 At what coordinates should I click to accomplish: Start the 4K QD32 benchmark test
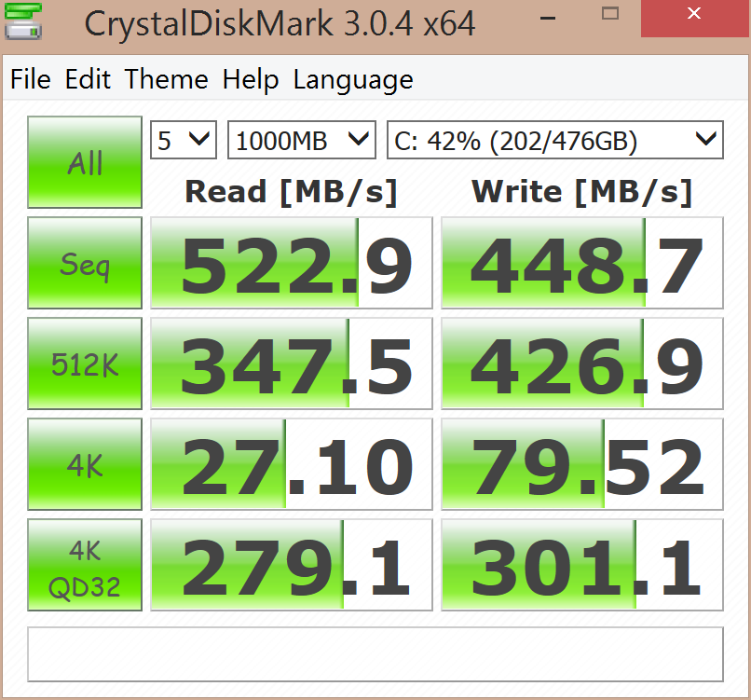click(x=85, y=565)
